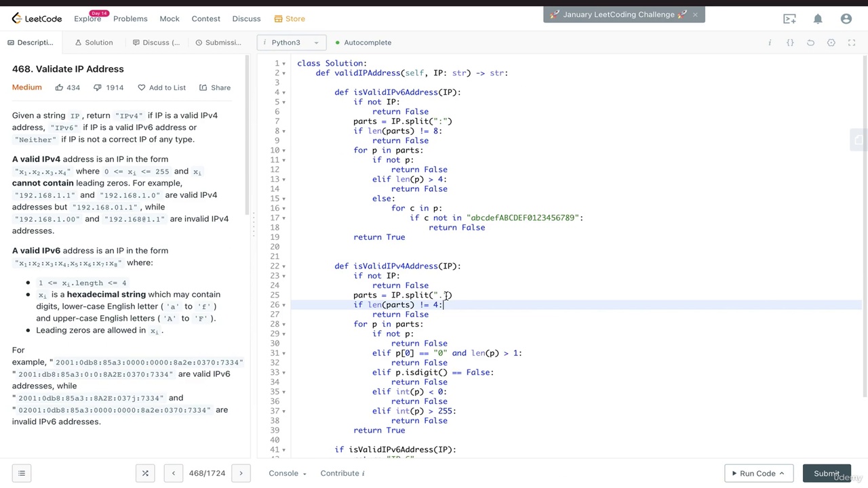Click the problem title 468. Validate IP Address
This screenshot has height=488, width=868.
(x=68, y=69)
